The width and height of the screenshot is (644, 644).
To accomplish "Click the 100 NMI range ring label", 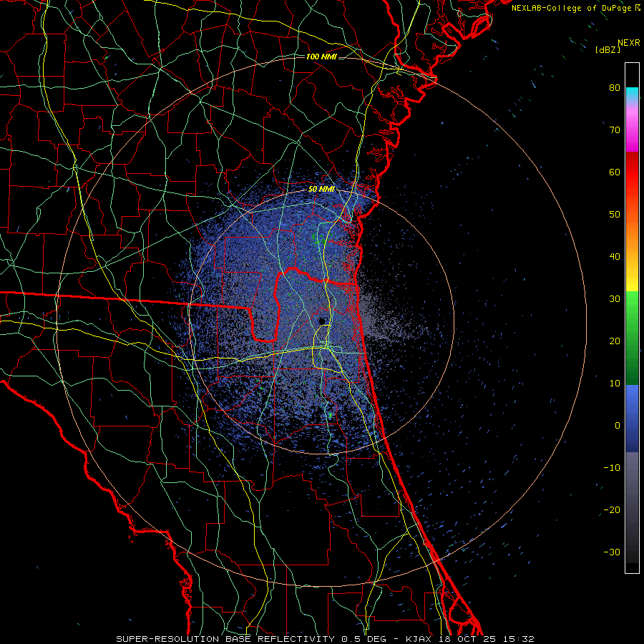I will coord(321,57).
